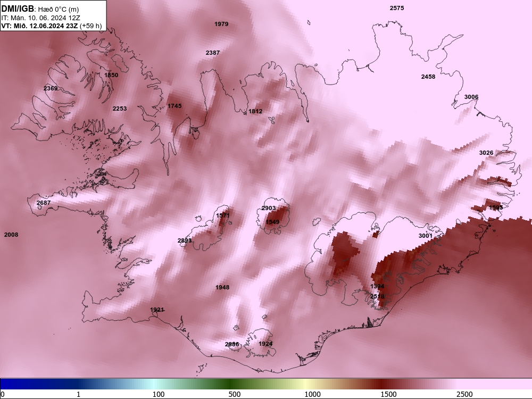Click the 2253 height value
This screenshot has height=399, width=532.
pos(120,109)
